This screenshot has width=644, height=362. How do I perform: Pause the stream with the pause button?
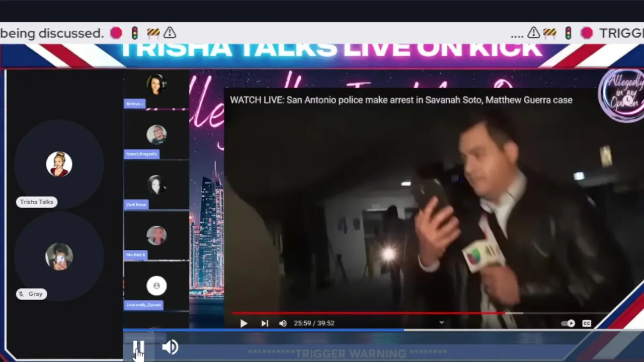click(x=139, y=347)
